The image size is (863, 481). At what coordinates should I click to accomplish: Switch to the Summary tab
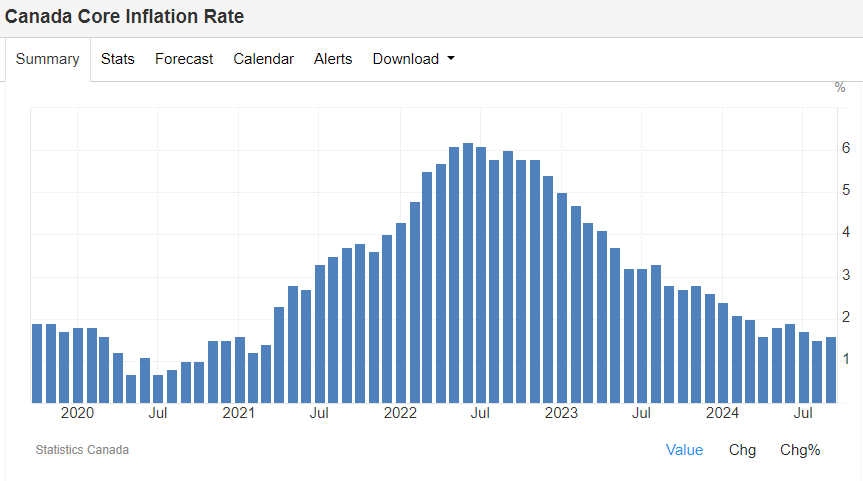[x=47, y=59]
